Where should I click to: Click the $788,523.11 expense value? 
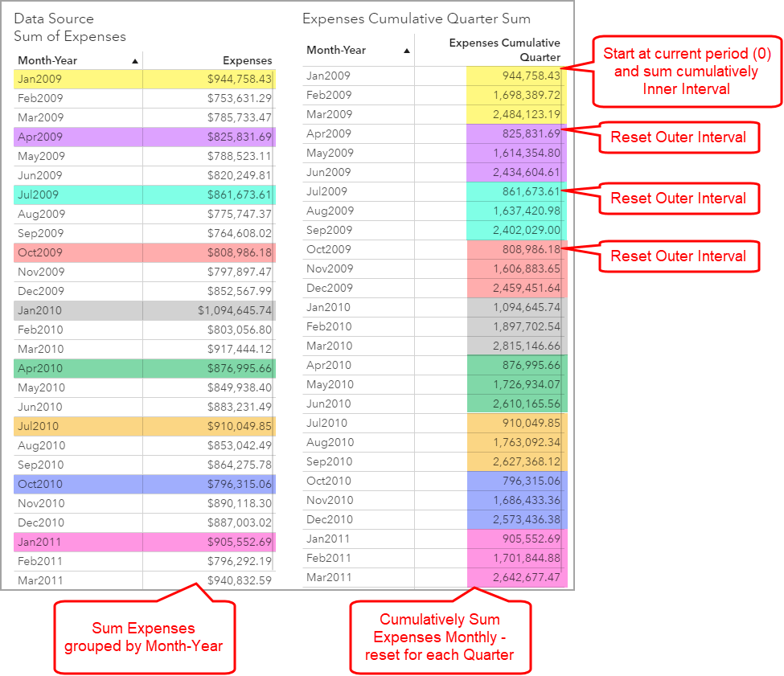(x=240, y=157)
